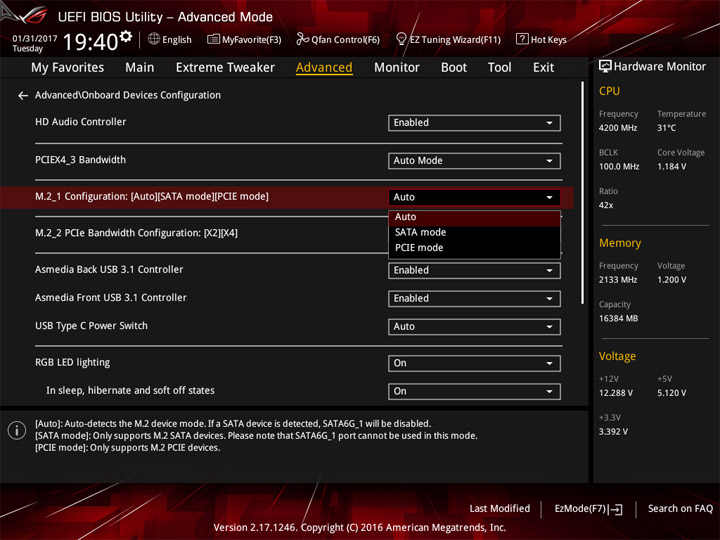Open sleep, hibernate and soft off dropdown
The image size is (720, 540).
(474, 392)
